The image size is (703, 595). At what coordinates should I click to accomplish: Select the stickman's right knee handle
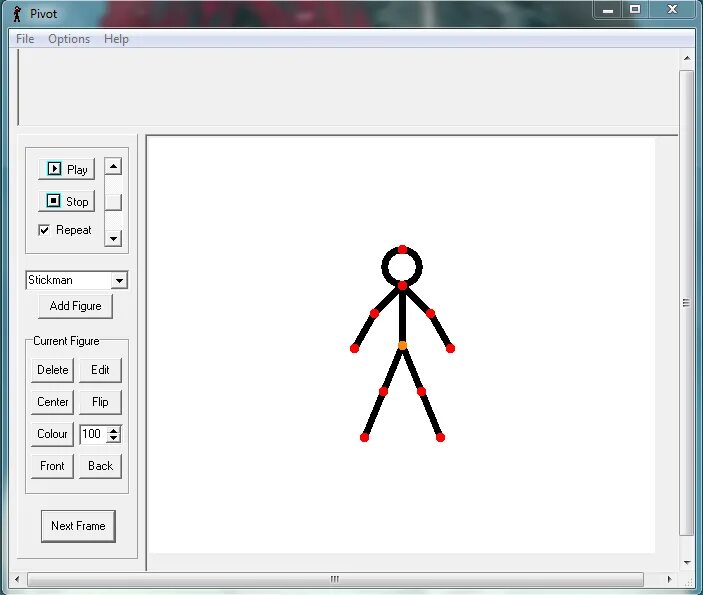pyautogui.click(x=421, y=392)
